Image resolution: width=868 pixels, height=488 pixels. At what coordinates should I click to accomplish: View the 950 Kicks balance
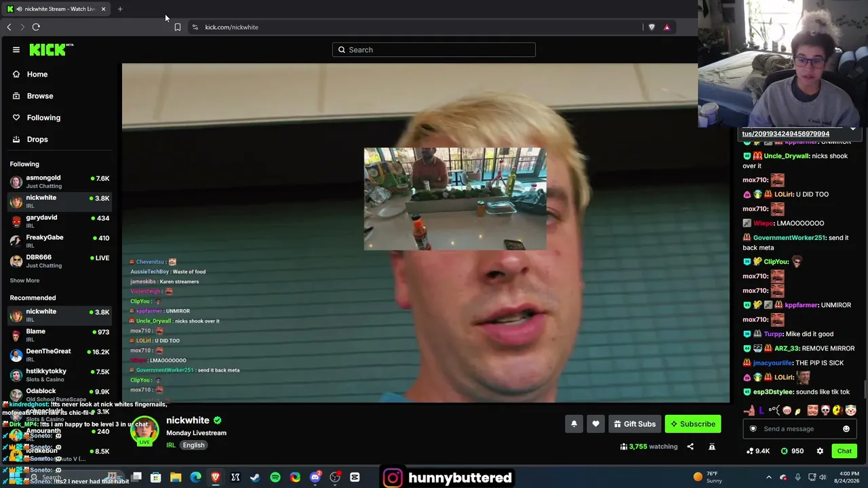point(792,451)
